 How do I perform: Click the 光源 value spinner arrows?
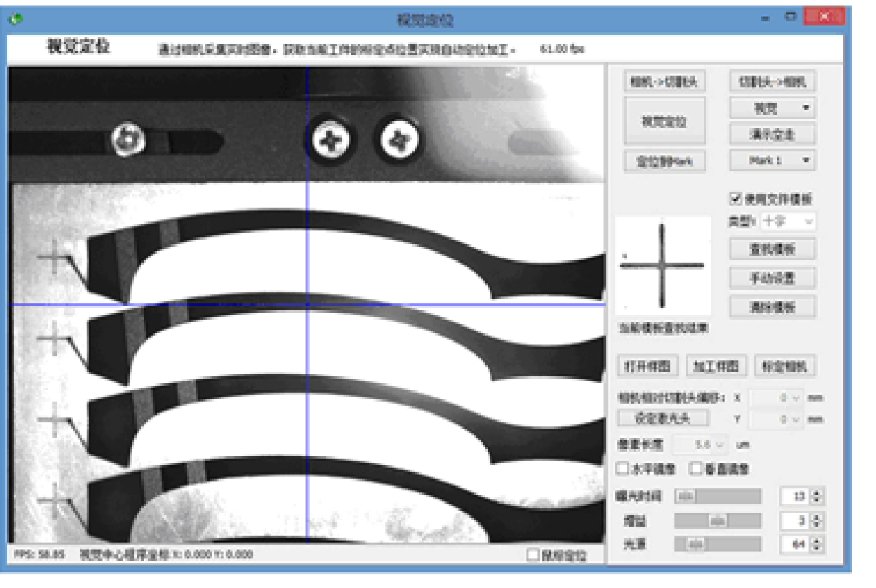(x=817, y=545)
